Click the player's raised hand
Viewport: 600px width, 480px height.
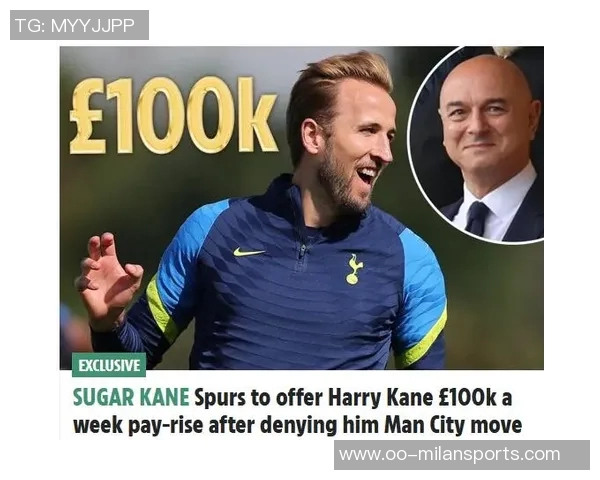[109, 279]
